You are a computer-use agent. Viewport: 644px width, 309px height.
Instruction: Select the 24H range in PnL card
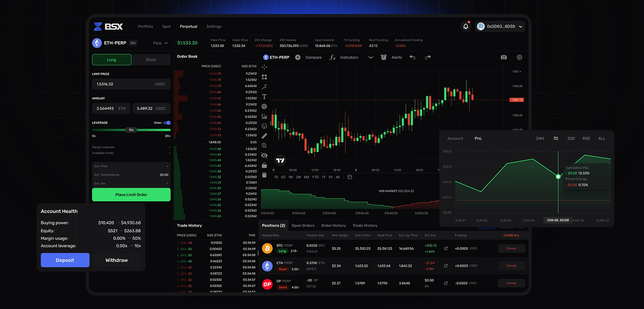[x=540, y=138]
